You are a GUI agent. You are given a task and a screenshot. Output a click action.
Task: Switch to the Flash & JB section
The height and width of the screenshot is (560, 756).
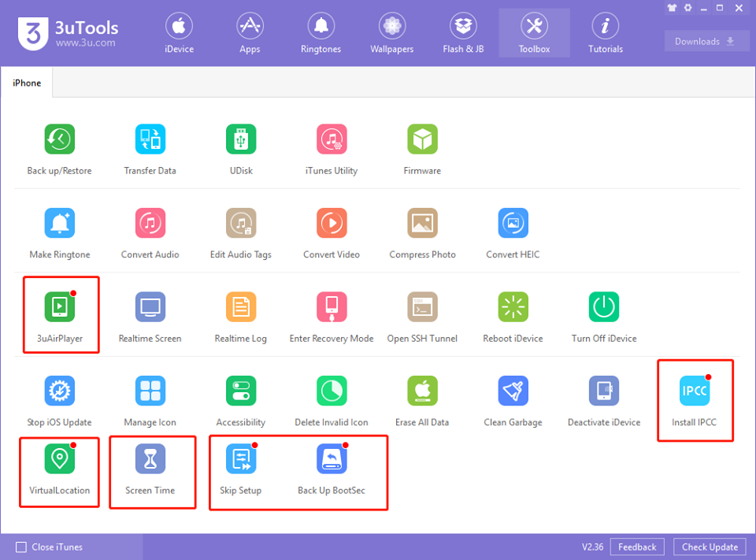coord(463,33)
